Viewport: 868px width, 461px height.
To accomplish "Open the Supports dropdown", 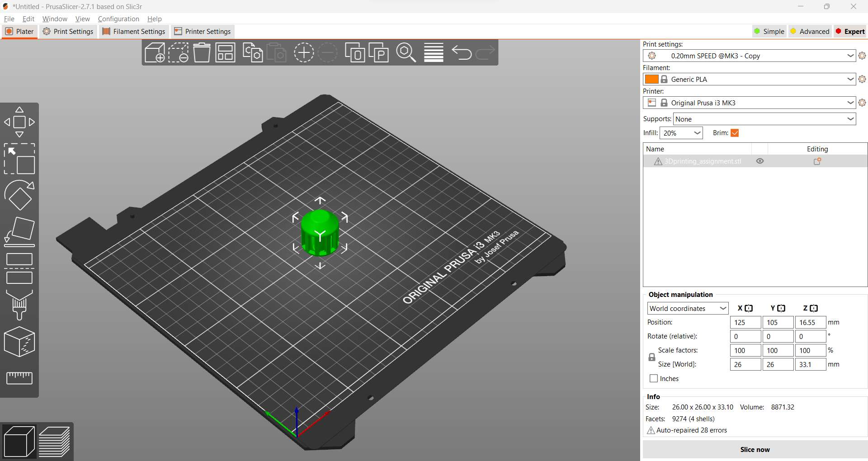I will pos(764,119).
